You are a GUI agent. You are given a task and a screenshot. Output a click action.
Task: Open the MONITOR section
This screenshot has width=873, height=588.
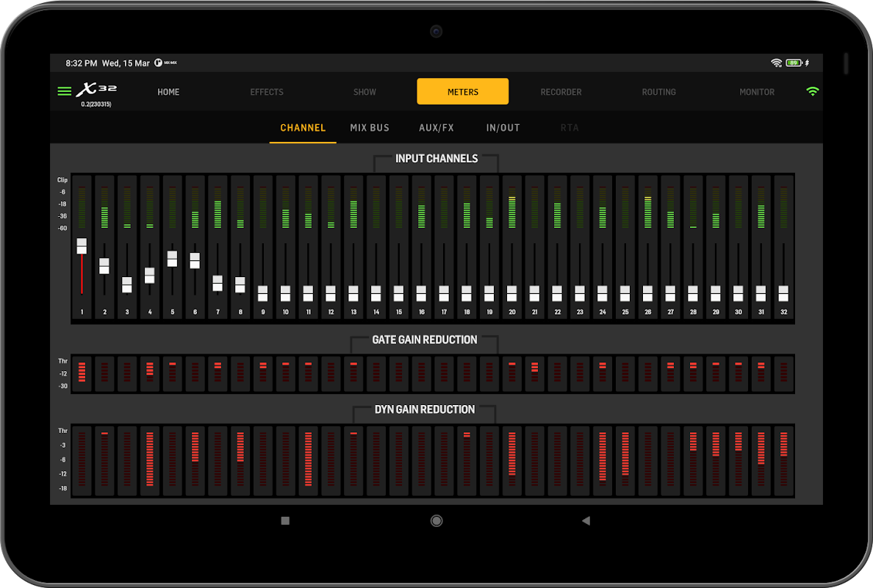(x=757, y=92)
